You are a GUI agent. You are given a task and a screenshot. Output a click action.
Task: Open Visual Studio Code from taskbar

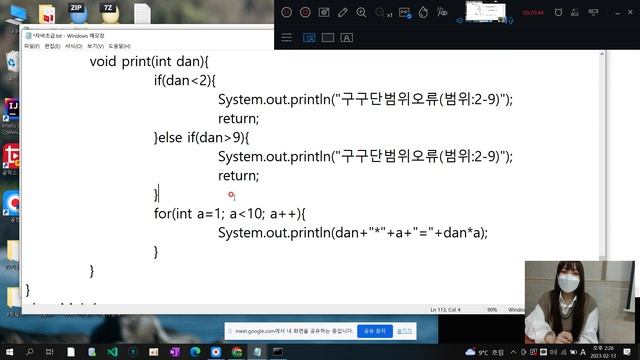(113, 351)
